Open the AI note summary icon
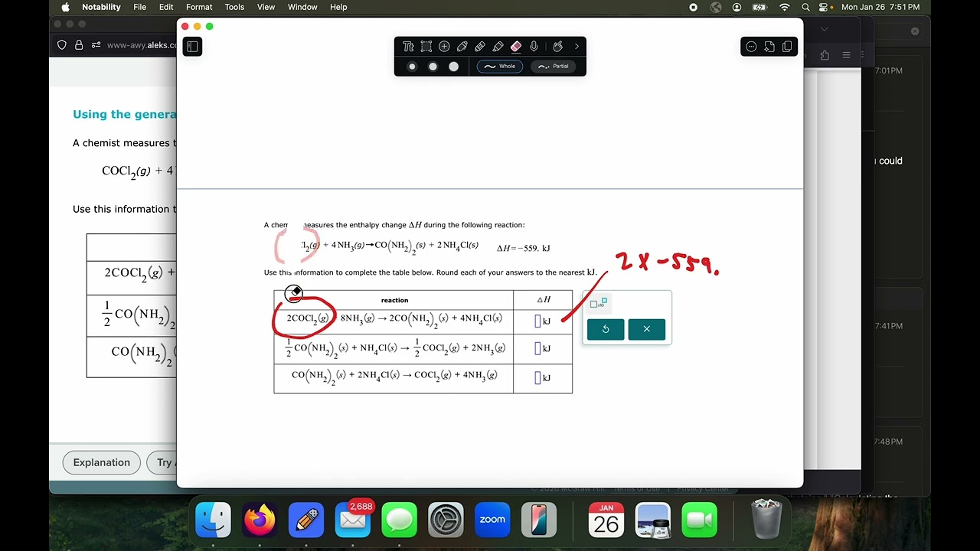Screen dimensions: 980x551 (769, 47)
